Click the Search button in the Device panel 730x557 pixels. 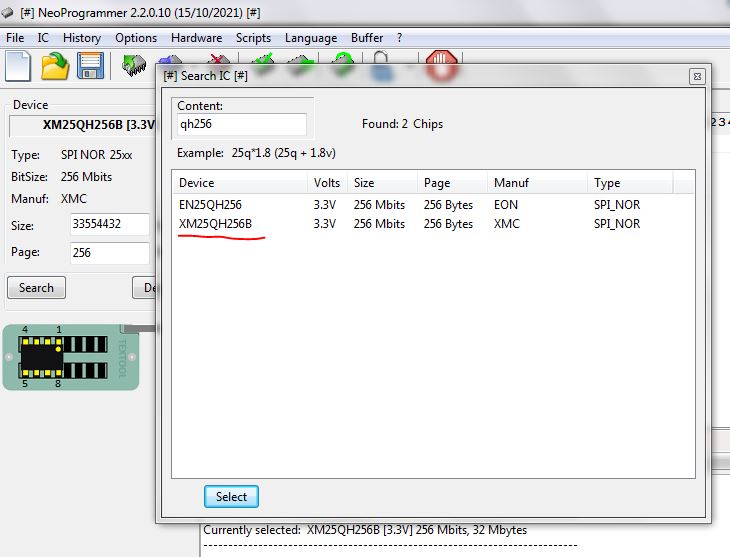click(36, 288)
